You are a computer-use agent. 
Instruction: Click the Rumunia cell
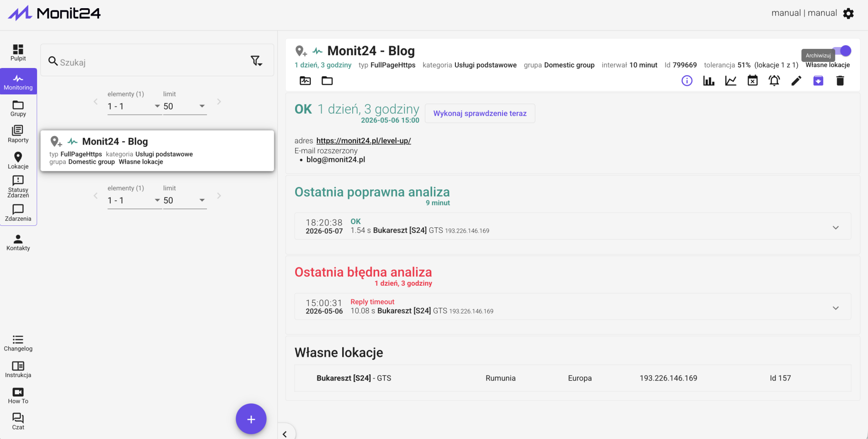click(x=501, y=378)
